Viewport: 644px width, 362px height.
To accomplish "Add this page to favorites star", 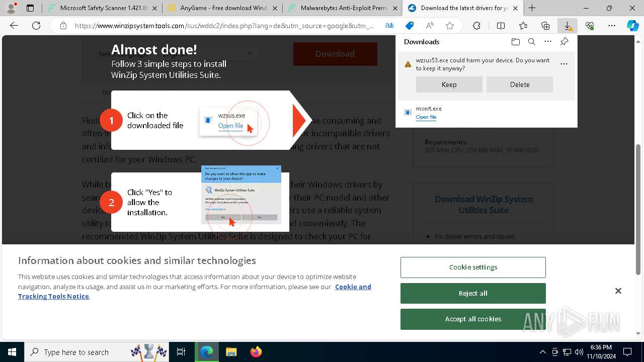I will [450, 26].
